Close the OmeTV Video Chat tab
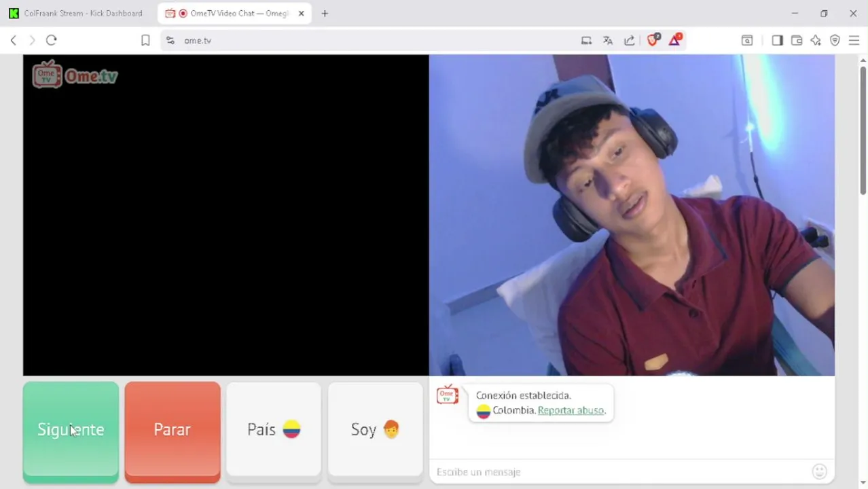 tap(302, 14)
